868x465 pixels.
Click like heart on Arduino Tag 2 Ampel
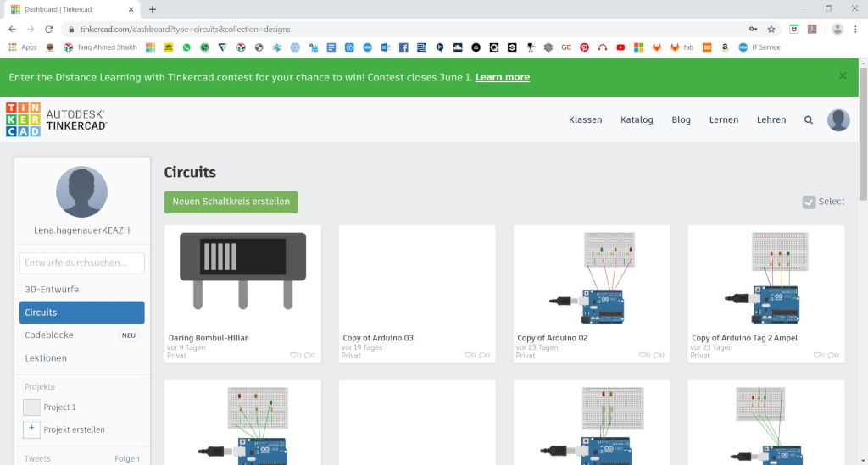(x=819, y=355)
